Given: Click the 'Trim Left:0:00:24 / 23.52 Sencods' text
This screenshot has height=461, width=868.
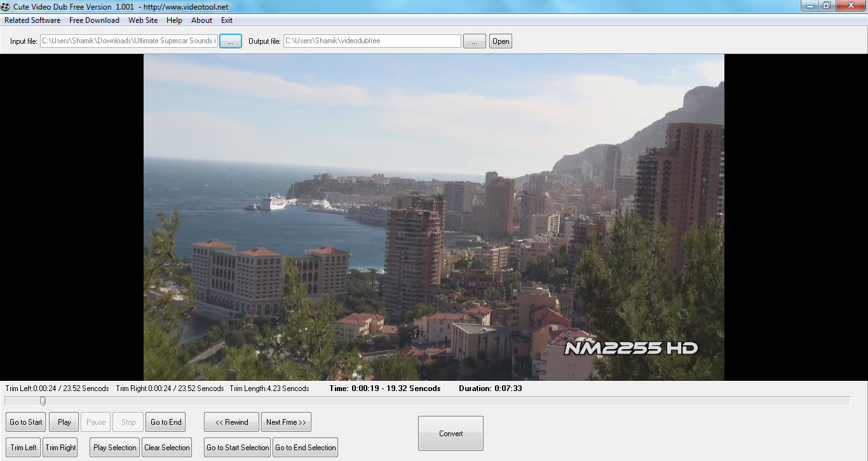Looking at the screenshot, I should 57,389.
